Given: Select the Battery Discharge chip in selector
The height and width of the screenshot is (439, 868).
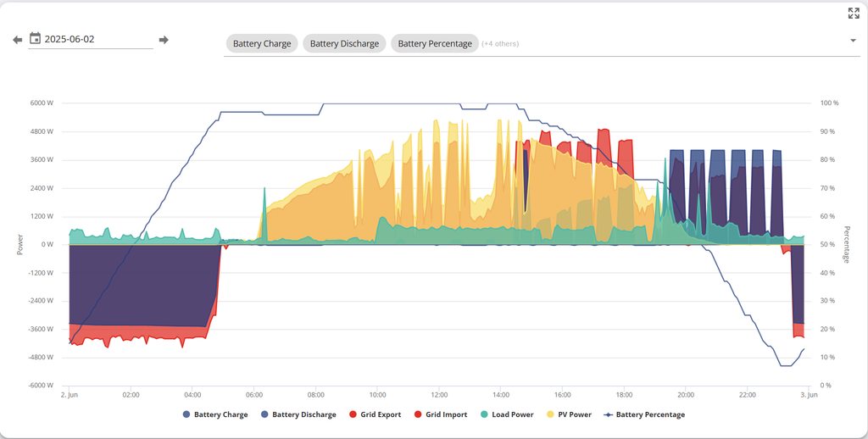Looking at the screenshot, I should coord(344,44).
